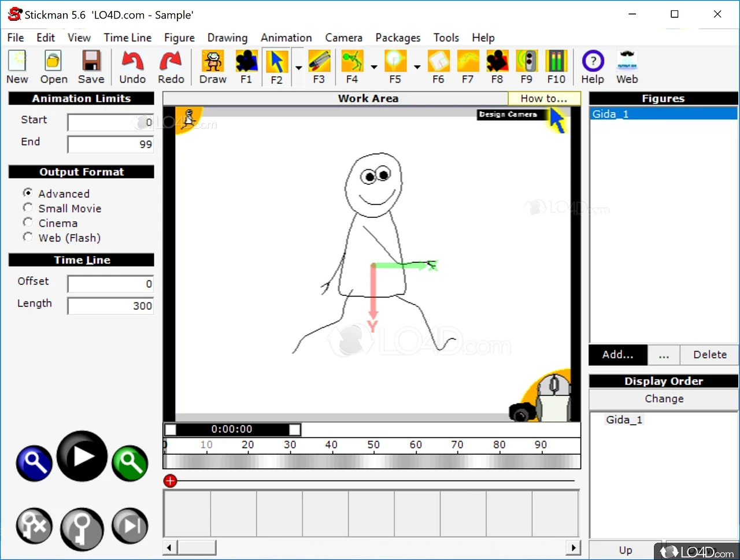Click the green magnifier zoom icon
The image size is (740, 560).
pyautogui.click(x=130, y=463)
